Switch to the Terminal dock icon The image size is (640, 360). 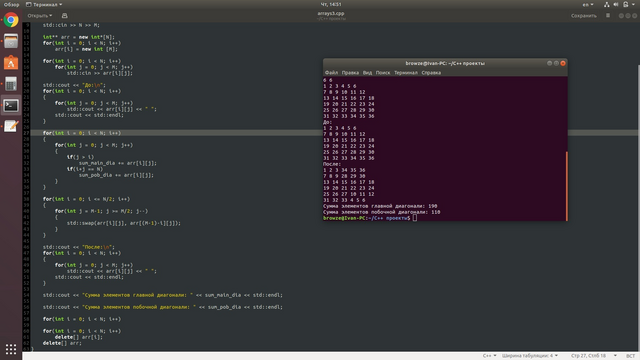[x=11, y=105]
